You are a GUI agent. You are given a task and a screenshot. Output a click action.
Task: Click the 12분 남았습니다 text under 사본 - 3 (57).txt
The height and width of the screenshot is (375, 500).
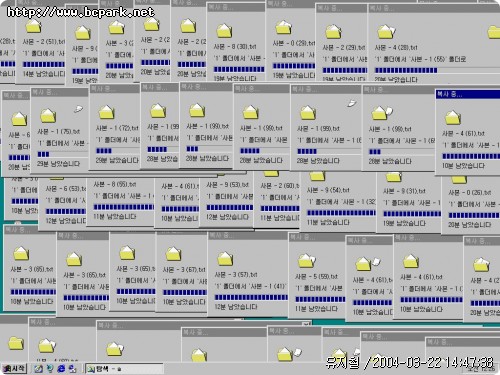236,307
